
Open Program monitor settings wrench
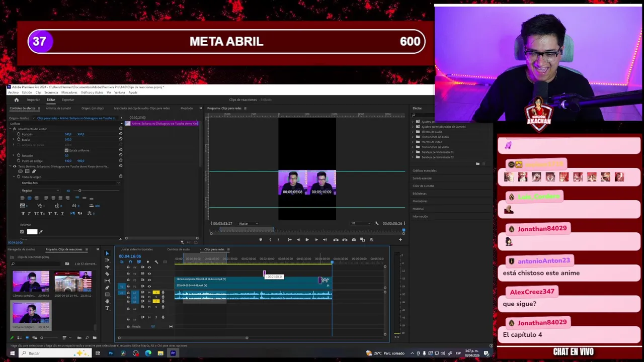click(376, 223)
